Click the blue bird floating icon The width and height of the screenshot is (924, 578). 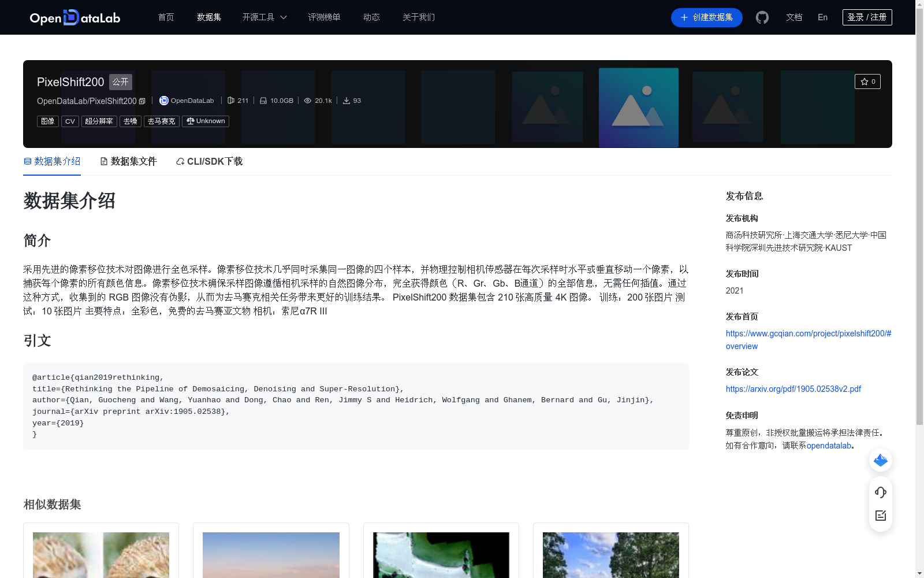(x=881, y=460)
